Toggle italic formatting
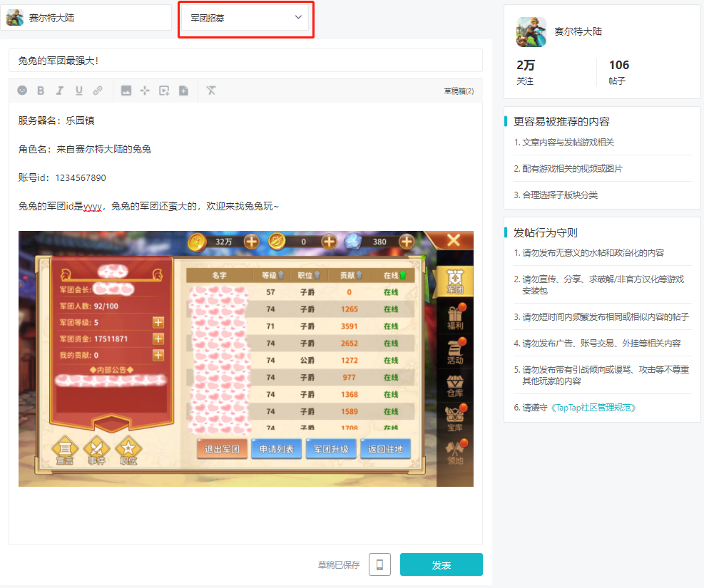704x588 pixels. pyautogui.click(x=60, y=91)
